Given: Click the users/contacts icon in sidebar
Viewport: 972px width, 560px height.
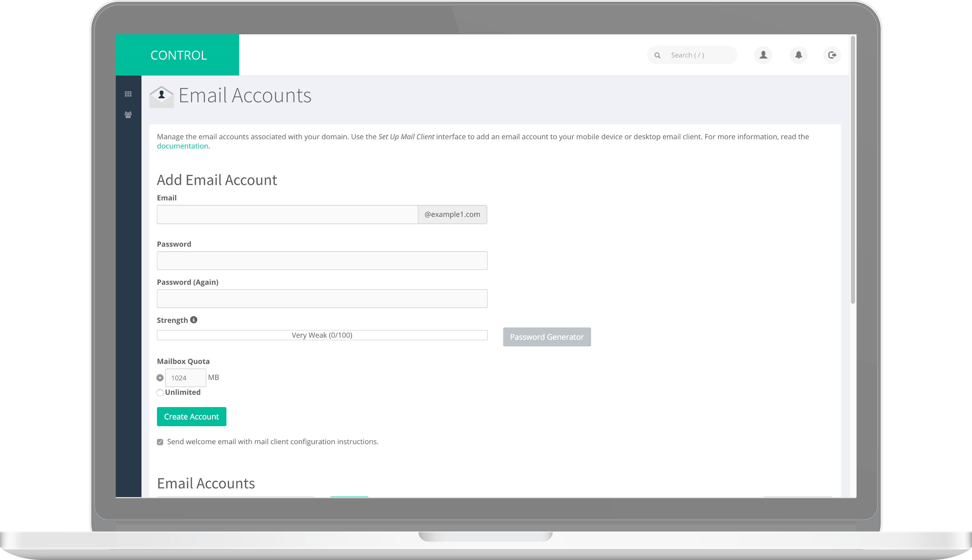Looking at the screenshot, I should point(128,115).
